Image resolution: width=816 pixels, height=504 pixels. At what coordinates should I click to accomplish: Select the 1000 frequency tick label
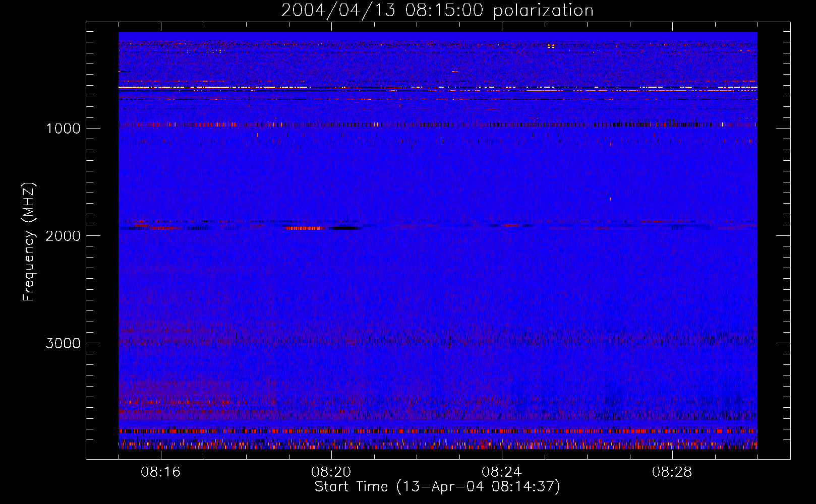click(x=63, y=129)
